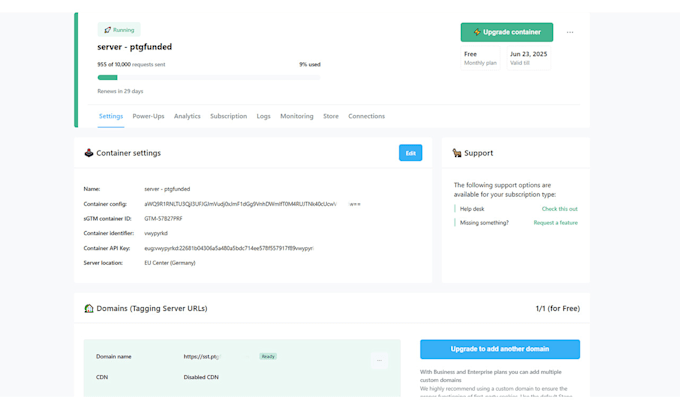
Task: Go to the Subscription tab
Action: click(229, 116)
